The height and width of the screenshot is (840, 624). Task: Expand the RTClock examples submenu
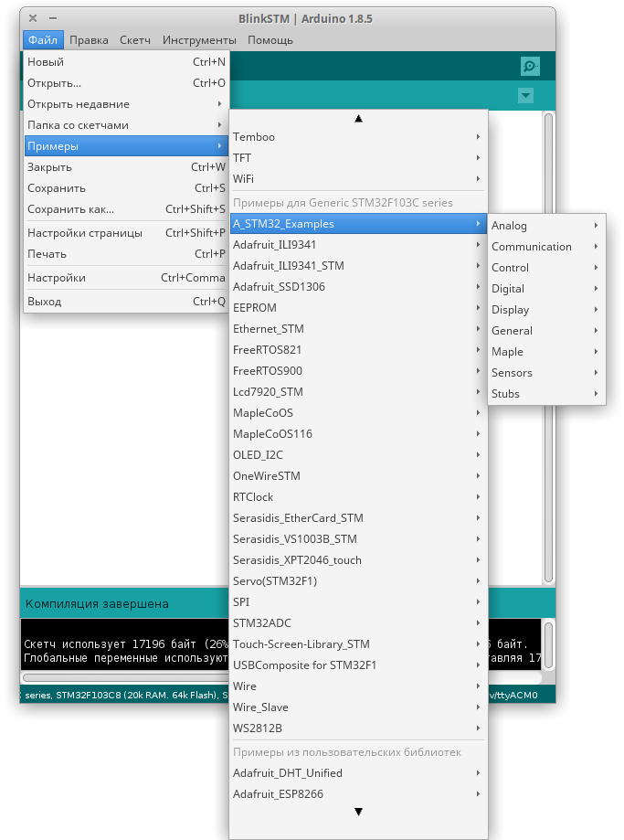coord(358,496)
